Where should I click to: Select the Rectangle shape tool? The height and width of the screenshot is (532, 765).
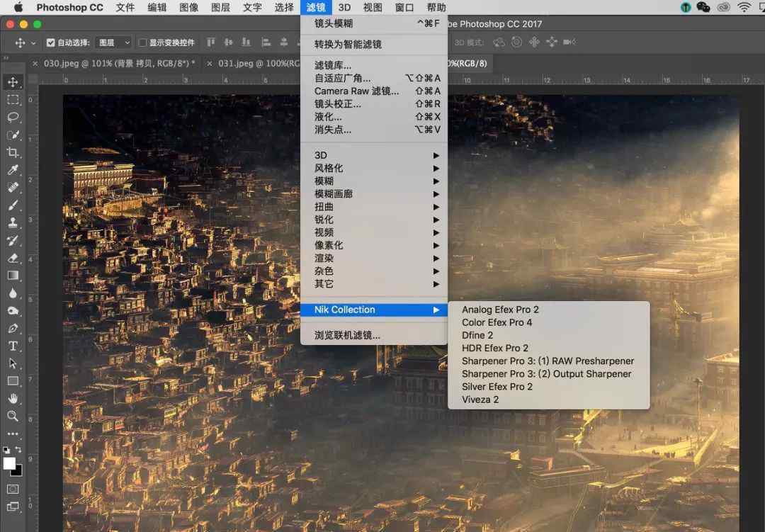(13, 381)
